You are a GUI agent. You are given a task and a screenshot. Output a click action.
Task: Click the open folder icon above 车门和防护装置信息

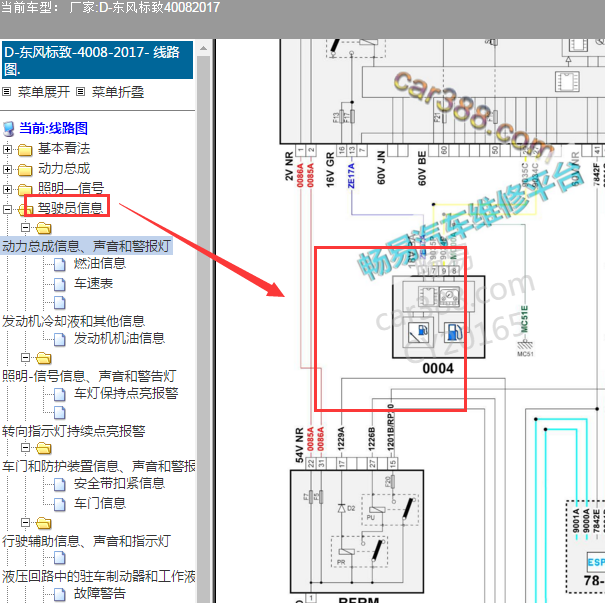click(44, 448)
